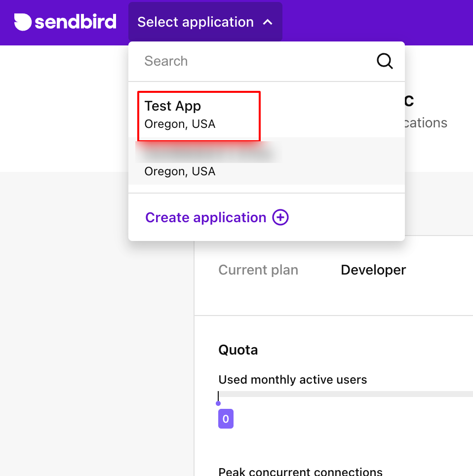Click the purple marker dot on usage bar
Image resolution: width=473 pixels, height=476 pixels.
pyautogui.click(x=218, y=403)
